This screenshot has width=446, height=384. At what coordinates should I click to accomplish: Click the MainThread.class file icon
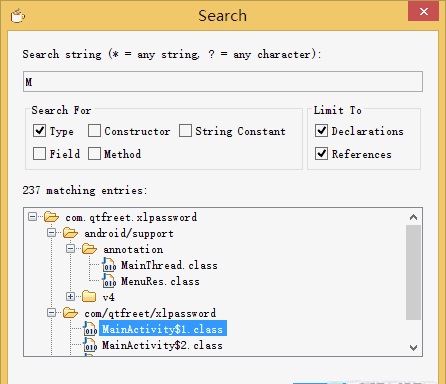point(109,265)
